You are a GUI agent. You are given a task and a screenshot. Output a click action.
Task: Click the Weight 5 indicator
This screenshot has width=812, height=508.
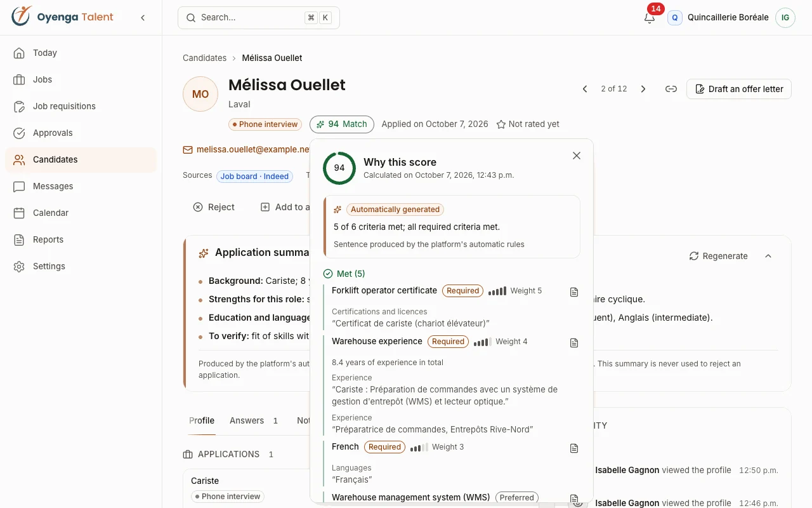click(x=515, y=291)
